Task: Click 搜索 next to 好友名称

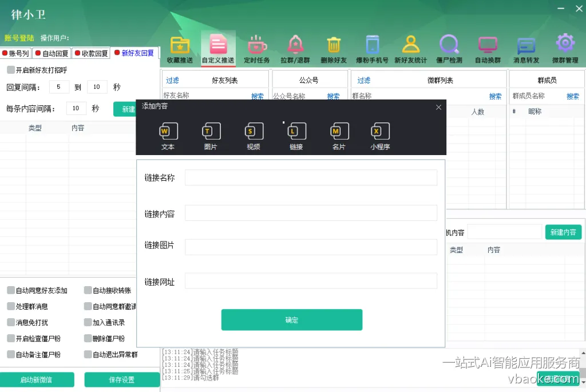Action: [257, 96]
